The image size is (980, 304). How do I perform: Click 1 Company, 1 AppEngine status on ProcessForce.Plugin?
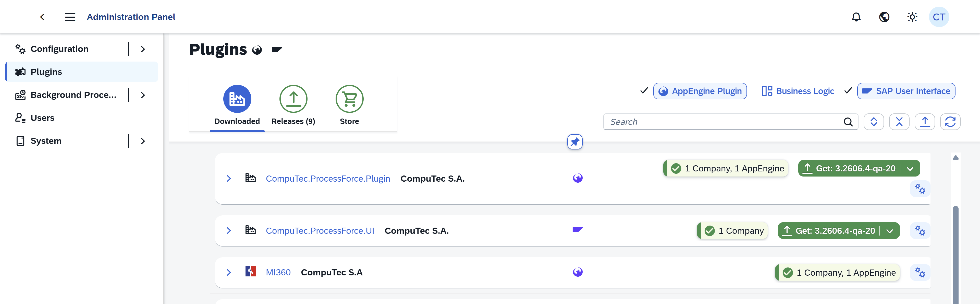[x=726, y=168]
